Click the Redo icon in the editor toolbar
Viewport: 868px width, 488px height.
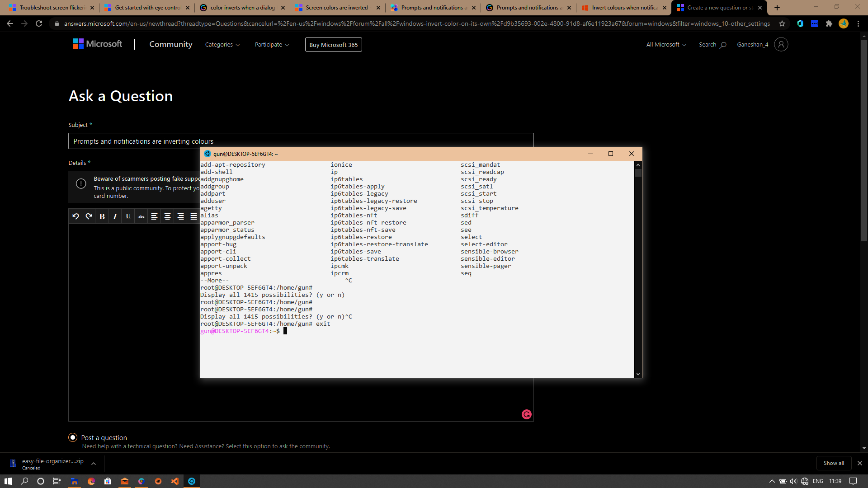click(x=89, y=216)
